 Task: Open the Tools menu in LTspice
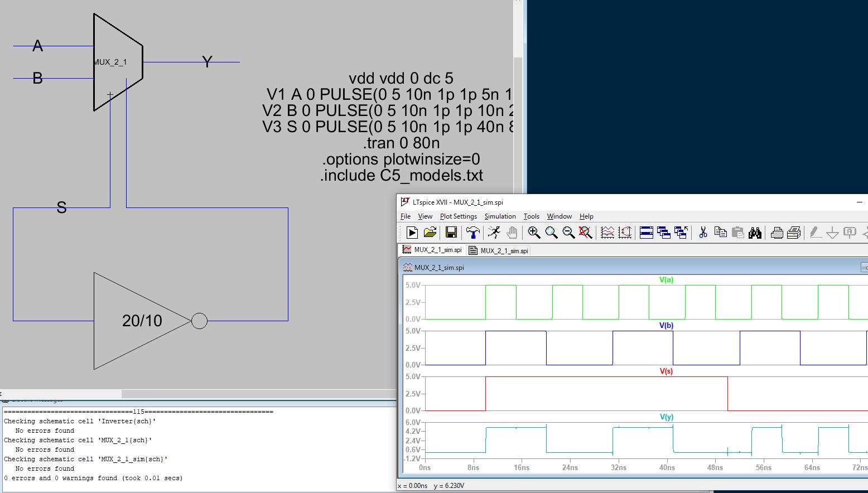point(531,216)
